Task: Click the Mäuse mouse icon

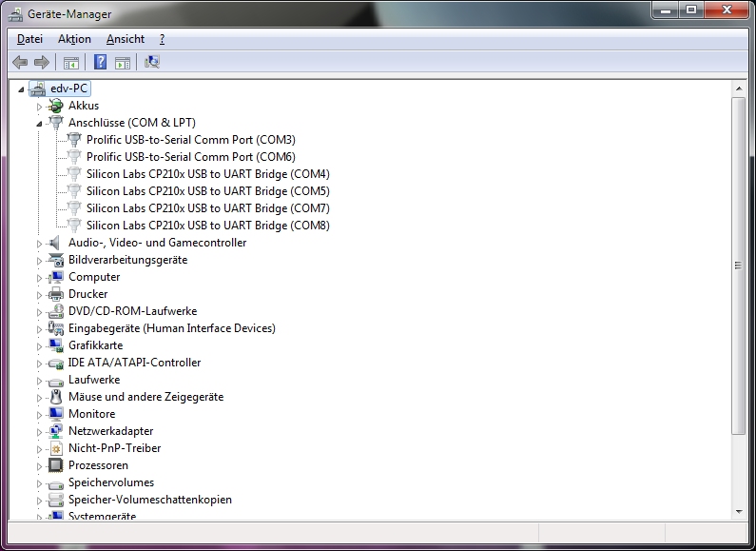Action: point(56,397)
